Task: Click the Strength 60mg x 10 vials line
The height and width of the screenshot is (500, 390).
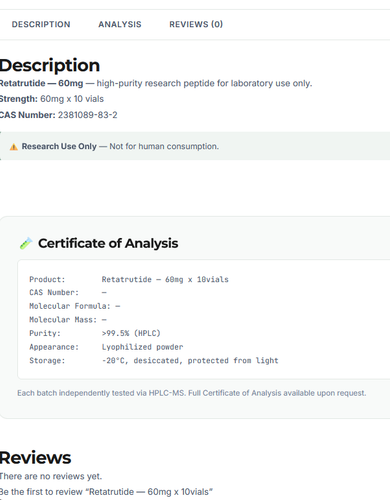Action: click(52, 99)
